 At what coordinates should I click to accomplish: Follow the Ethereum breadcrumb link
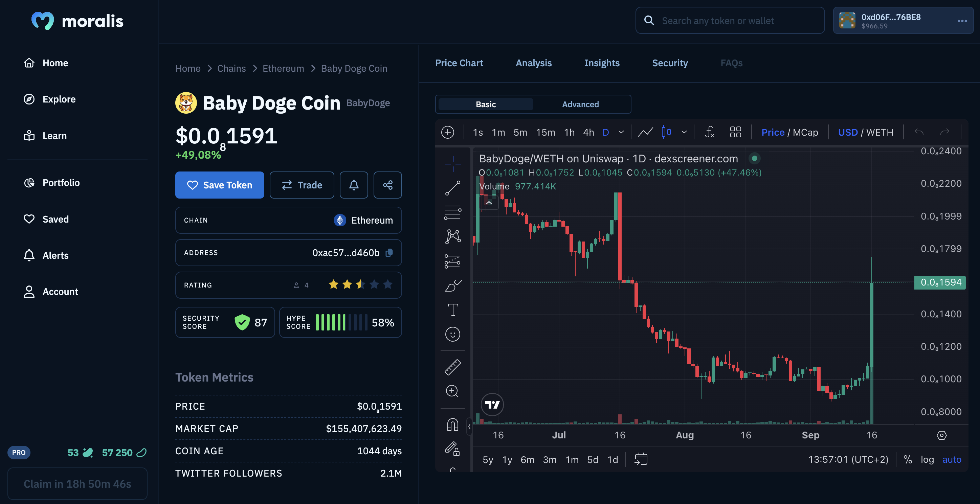(283, 68)
